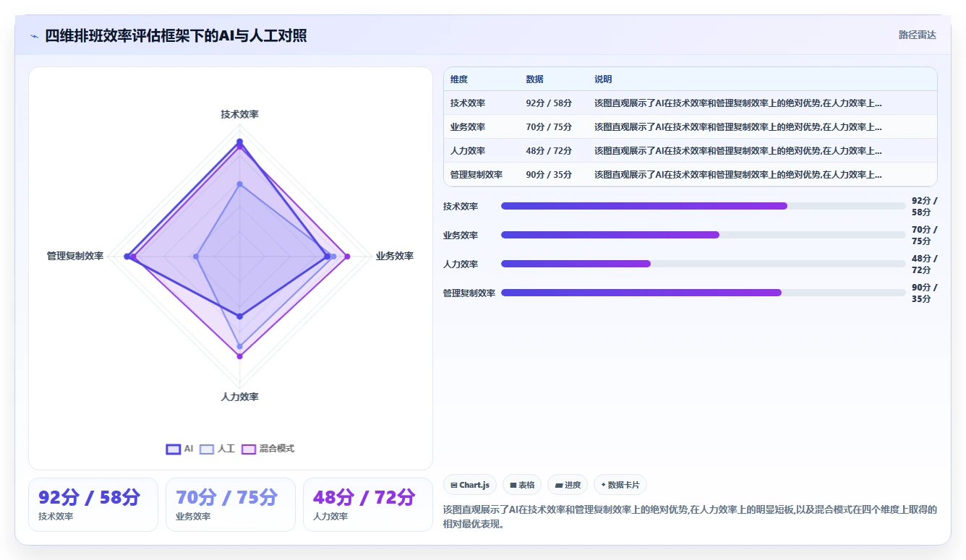Click the summary paragraph under the tag chips
966x560 pixels.
click(690, 517)
